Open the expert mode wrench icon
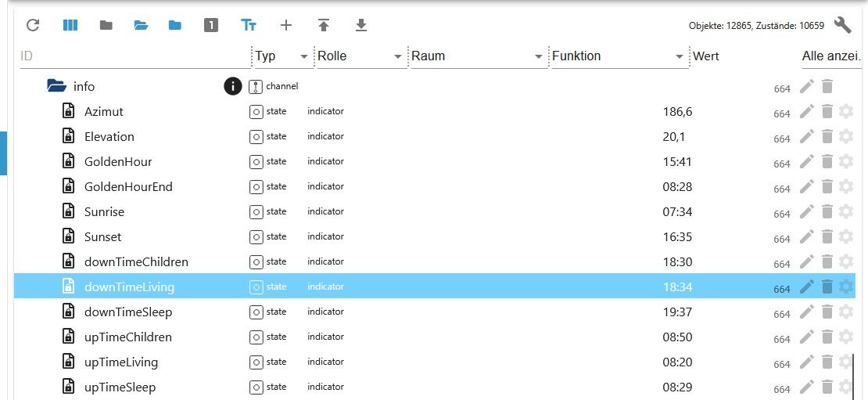The image size is (868, 400). 842,25
